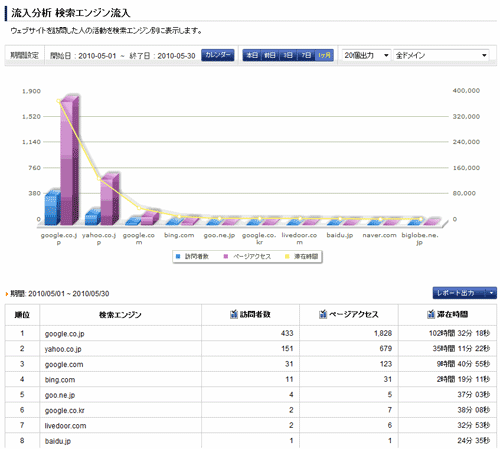
Task: Click the page access value 123
Action: [386, 364]
